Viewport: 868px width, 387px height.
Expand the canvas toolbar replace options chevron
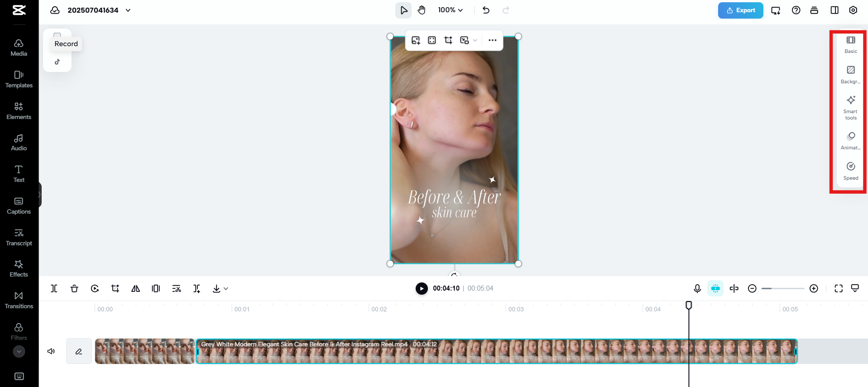tap(475, 40)
